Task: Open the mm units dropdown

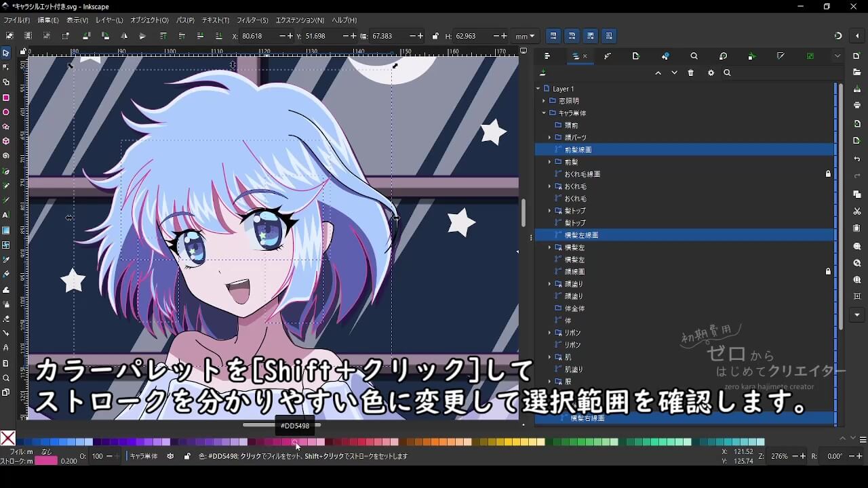Action: click(525, 36)
